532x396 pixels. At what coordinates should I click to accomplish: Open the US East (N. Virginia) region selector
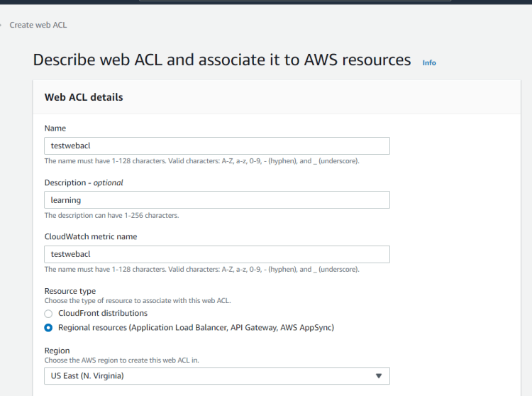click(x=216, y=376)
